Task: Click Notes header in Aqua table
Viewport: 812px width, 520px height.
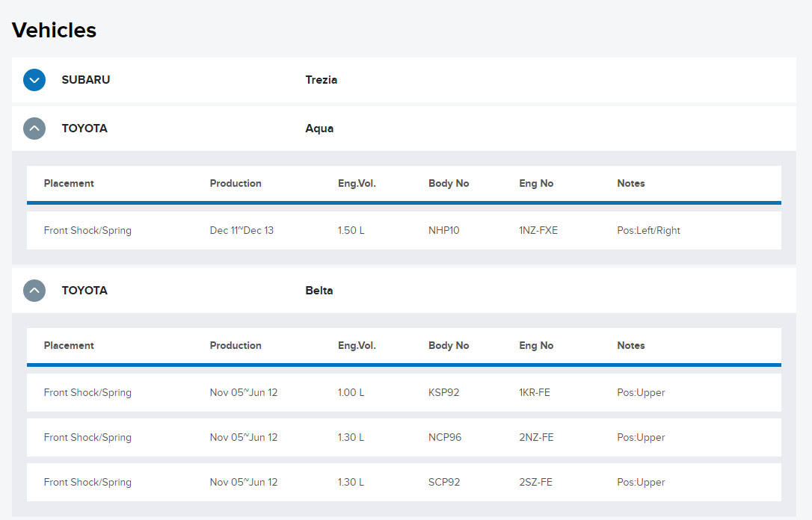Action: (x=631, y=183)
